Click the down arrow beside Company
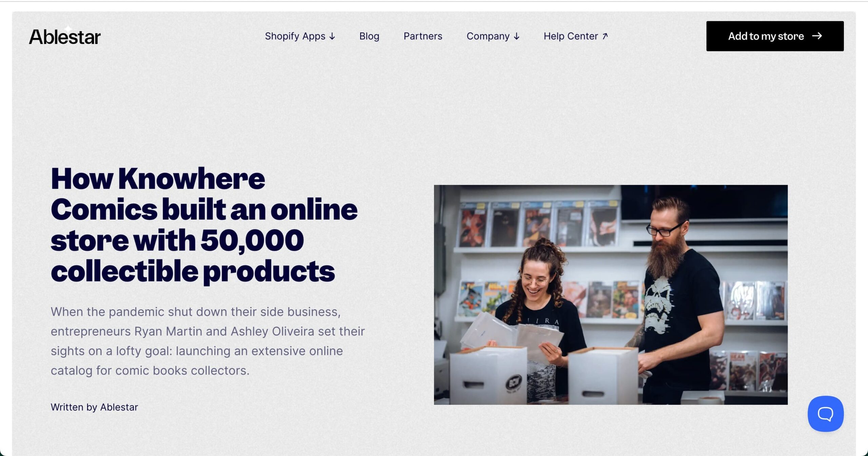This screenshot has width=868, height=456. 516,36
